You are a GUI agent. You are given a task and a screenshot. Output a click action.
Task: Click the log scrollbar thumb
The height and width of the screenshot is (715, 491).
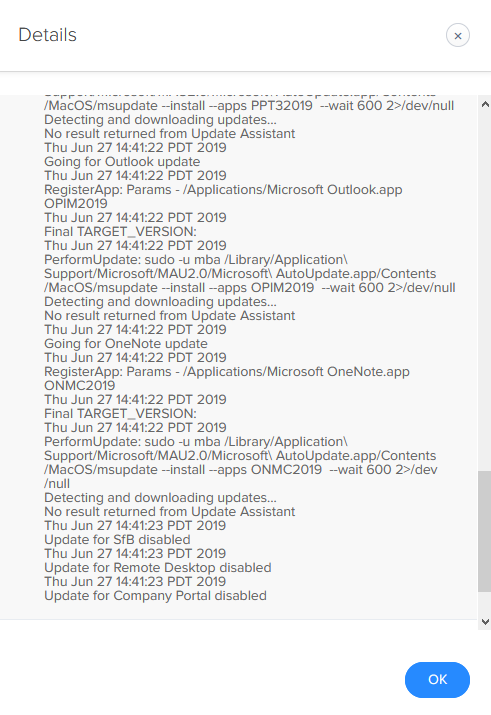(484, 531)
